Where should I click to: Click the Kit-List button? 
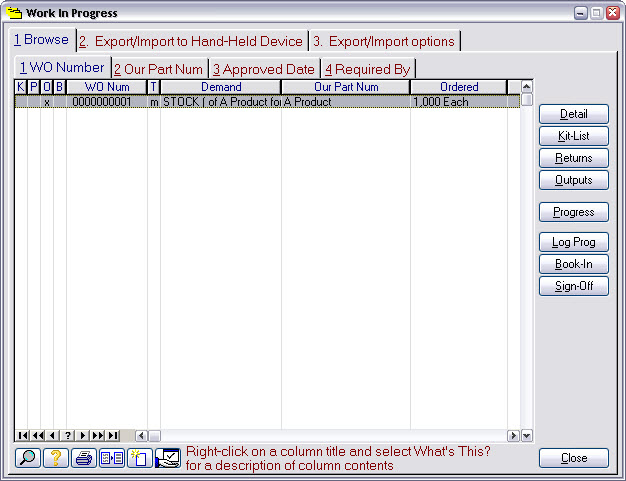click(574, 136)
